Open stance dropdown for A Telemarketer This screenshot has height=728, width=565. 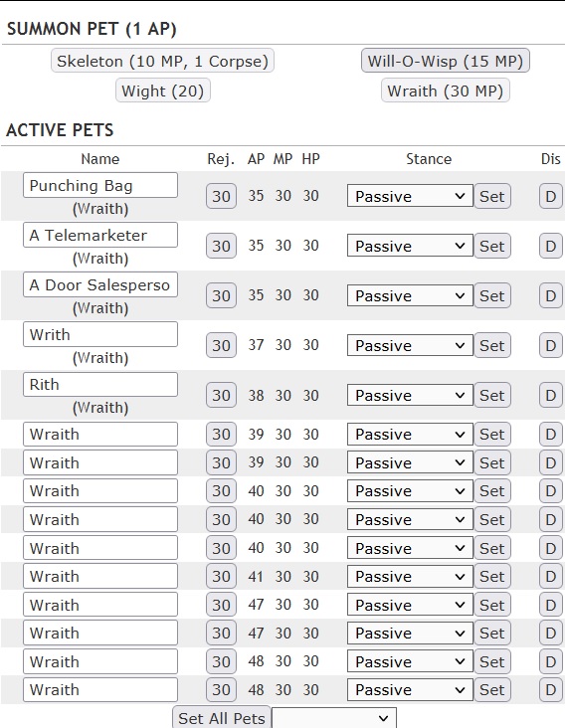(x=410, y=246)
